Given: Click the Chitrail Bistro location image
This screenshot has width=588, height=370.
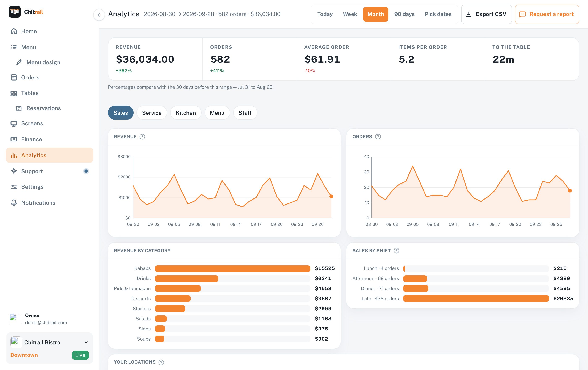Looking at the screenshot, I should [x=16, y=342].
